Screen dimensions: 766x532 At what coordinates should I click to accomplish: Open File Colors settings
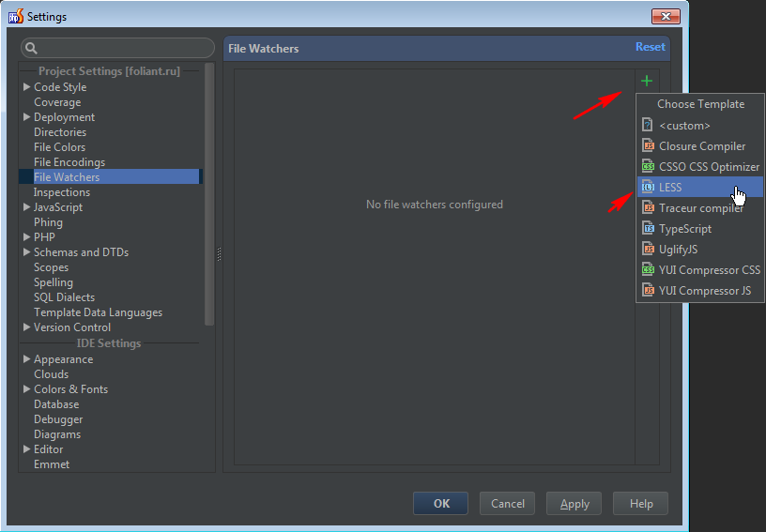click(x=59, y=147)
